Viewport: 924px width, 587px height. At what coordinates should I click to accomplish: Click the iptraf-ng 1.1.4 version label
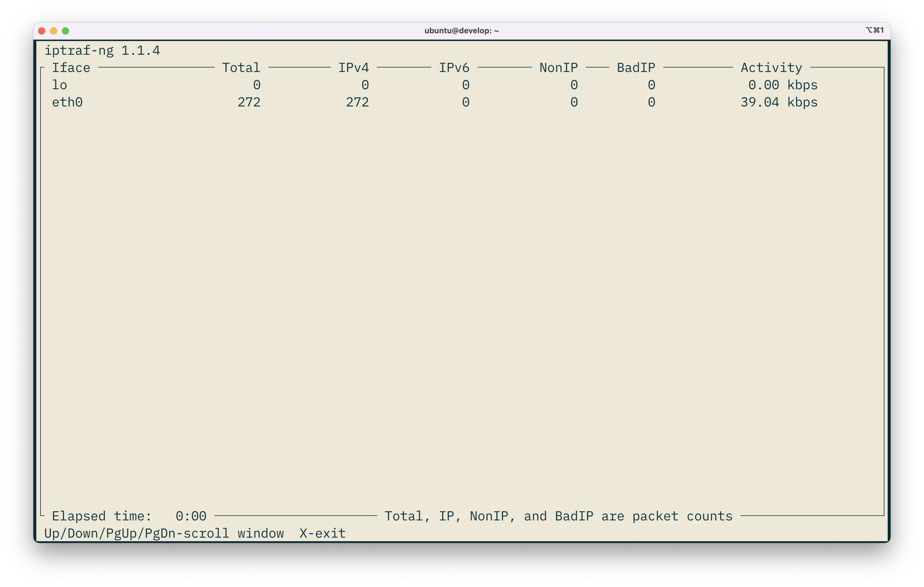coord(103,50)
